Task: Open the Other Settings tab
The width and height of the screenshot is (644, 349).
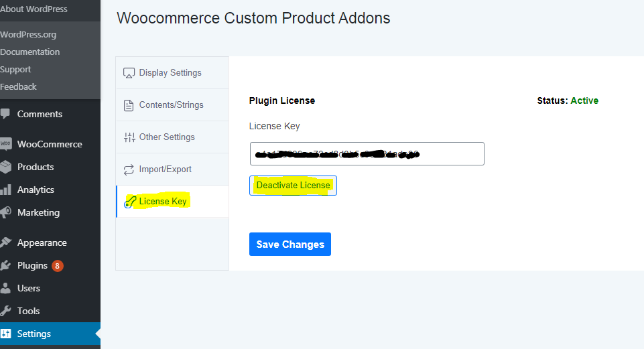Action: 167,137
